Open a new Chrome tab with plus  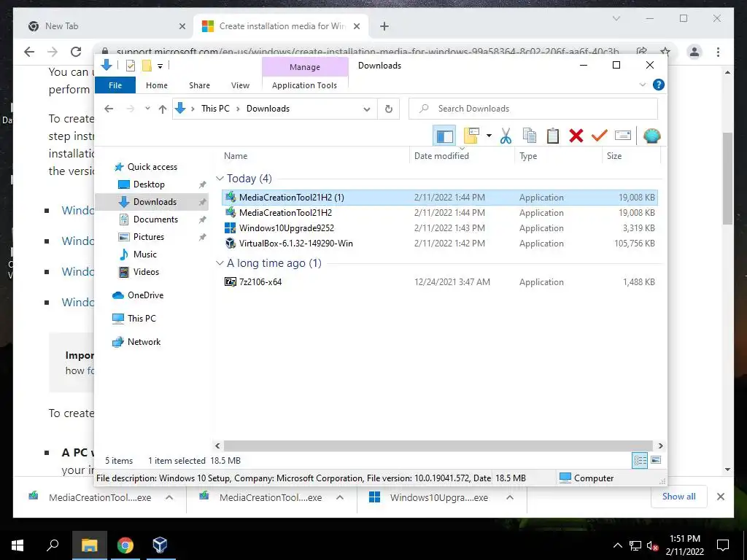click(384, 26)
